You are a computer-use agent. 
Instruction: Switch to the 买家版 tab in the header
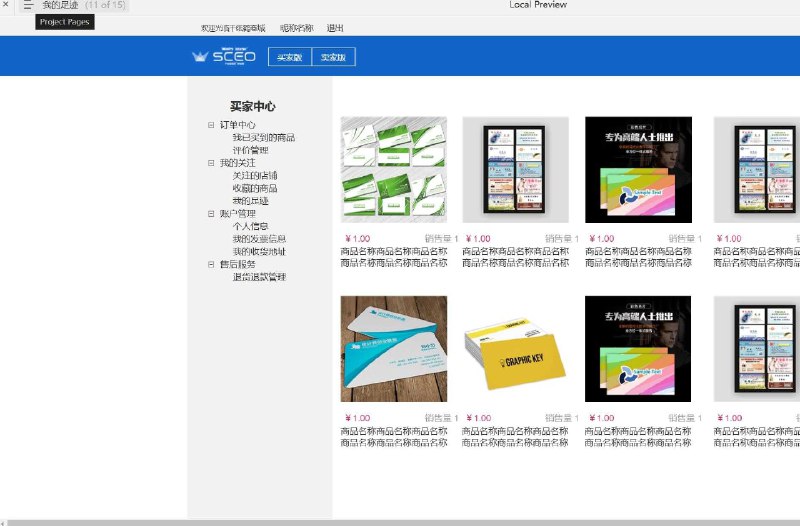pos(290,57)
